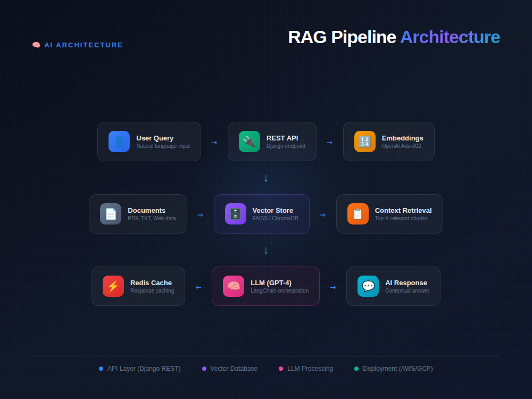
Task: Click the arrow between User Query and REST API
Action: point(214,143)
